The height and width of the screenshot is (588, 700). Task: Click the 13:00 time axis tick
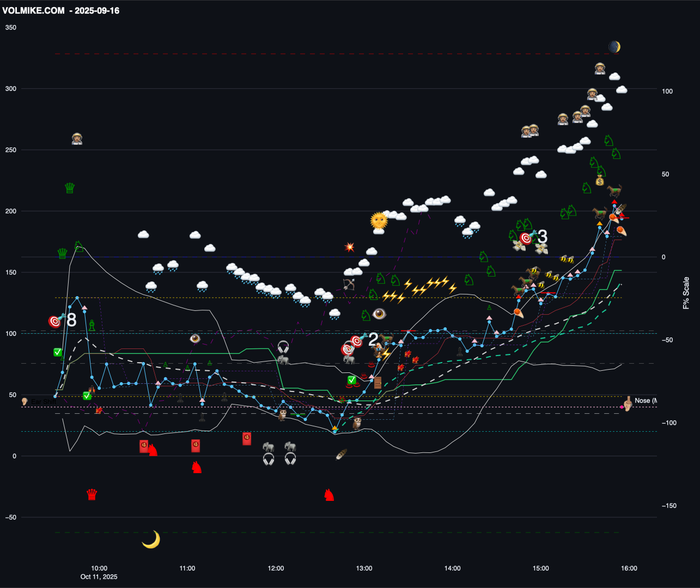pyautogui.click(x=364, y=568)
